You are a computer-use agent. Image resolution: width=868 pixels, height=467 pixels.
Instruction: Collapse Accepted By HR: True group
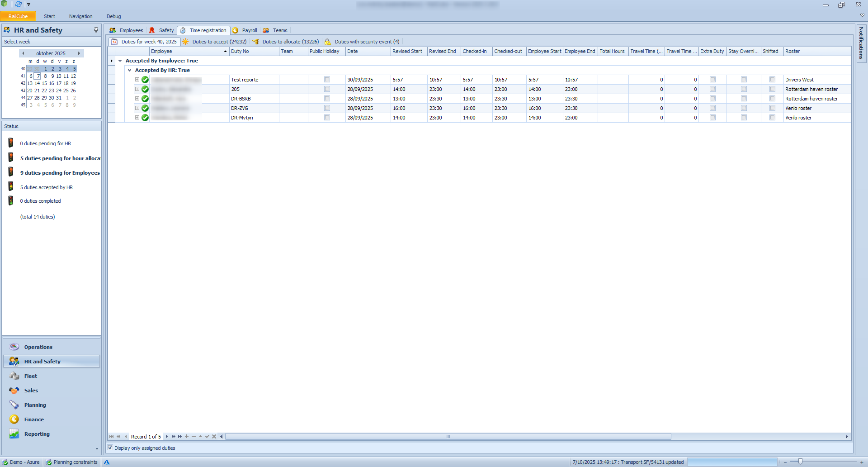(130, 70)
